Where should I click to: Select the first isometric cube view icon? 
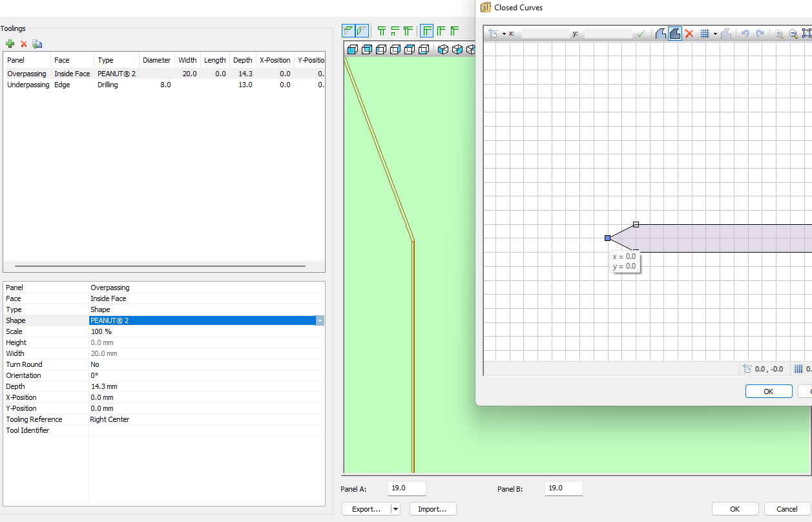click(443, 49)
